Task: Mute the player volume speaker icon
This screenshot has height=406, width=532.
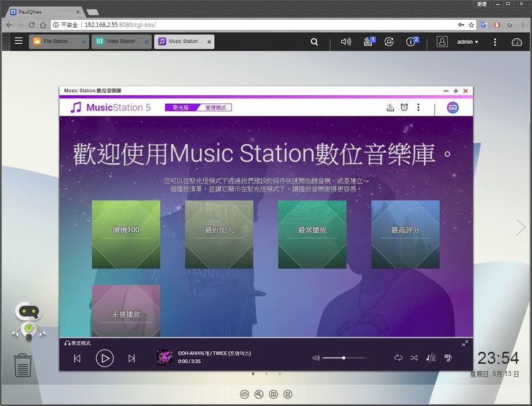Action: coord(316,358)
